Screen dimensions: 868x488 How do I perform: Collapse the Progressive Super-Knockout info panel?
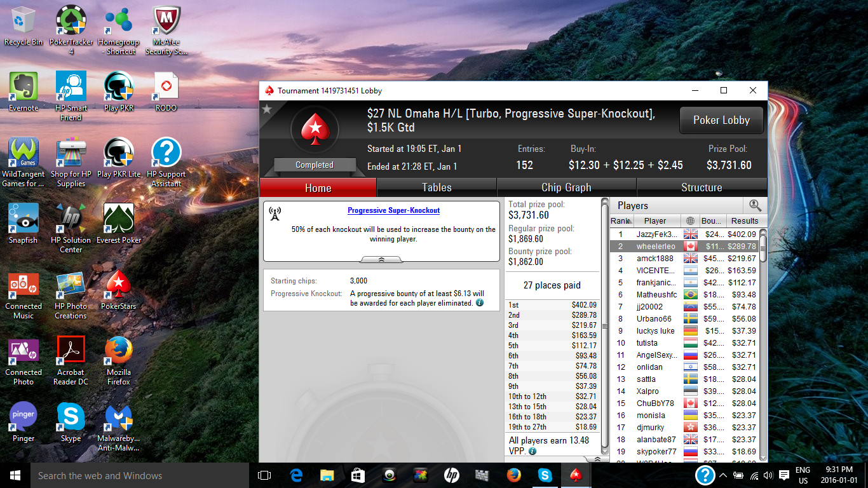point(381,259)
